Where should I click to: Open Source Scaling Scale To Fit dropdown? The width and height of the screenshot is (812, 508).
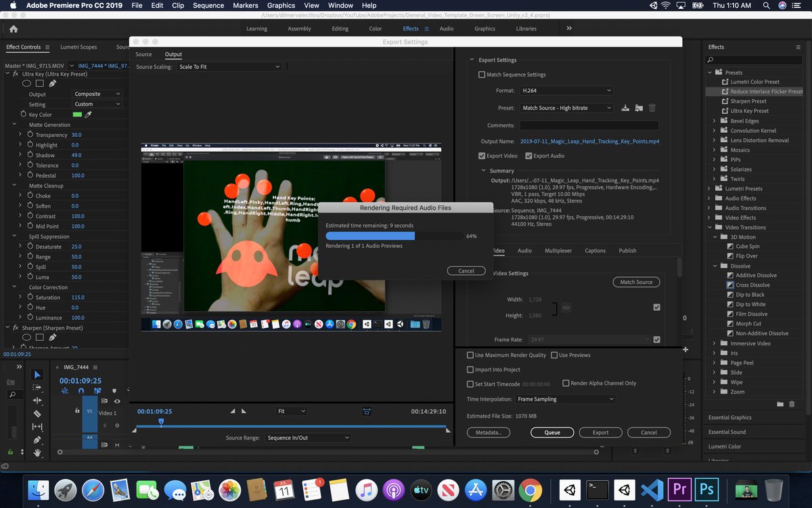click(x=229, y=67)
